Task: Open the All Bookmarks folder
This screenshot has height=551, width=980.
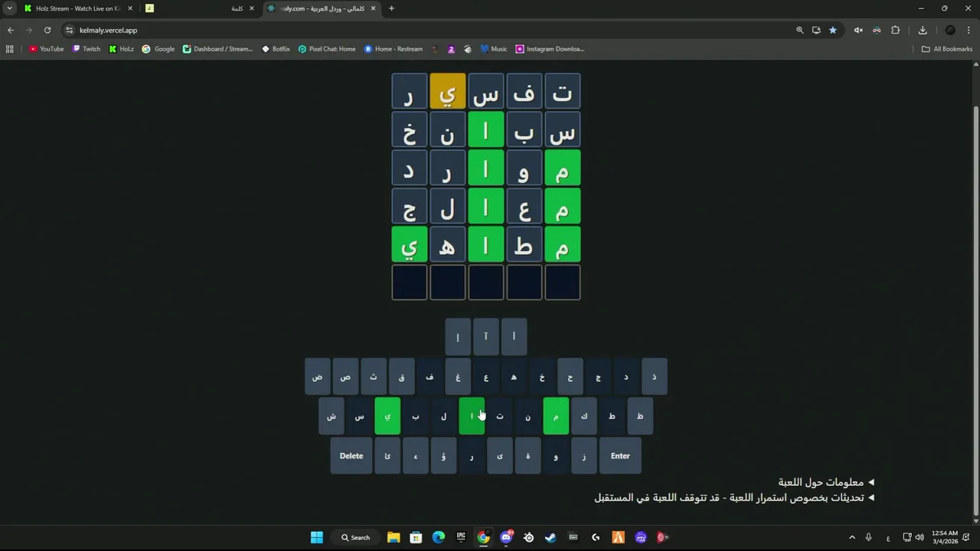Action: coord(947,49)
